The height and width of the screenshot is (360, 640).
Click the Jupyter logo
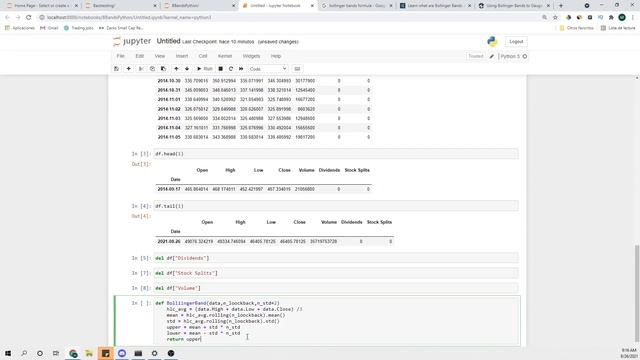click(132, 41)
